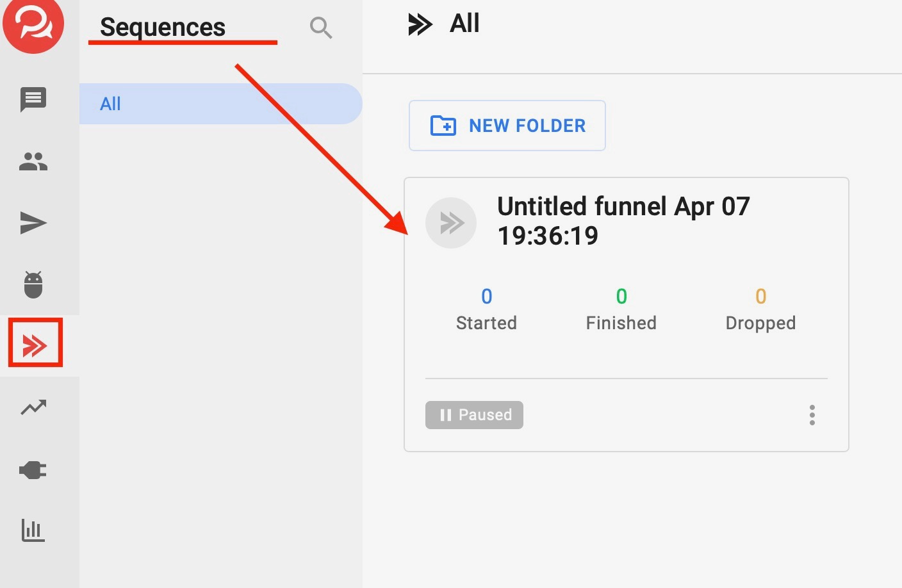Image resolution: width=902 pixels, height=588 pixels.
Task: Select the Sequences double-arrow sidebar icon
Action: 35,346
